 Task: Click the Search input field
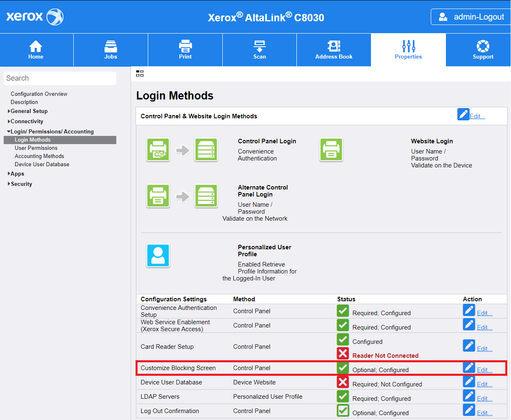pyautogui.click(x=60, y=78)
